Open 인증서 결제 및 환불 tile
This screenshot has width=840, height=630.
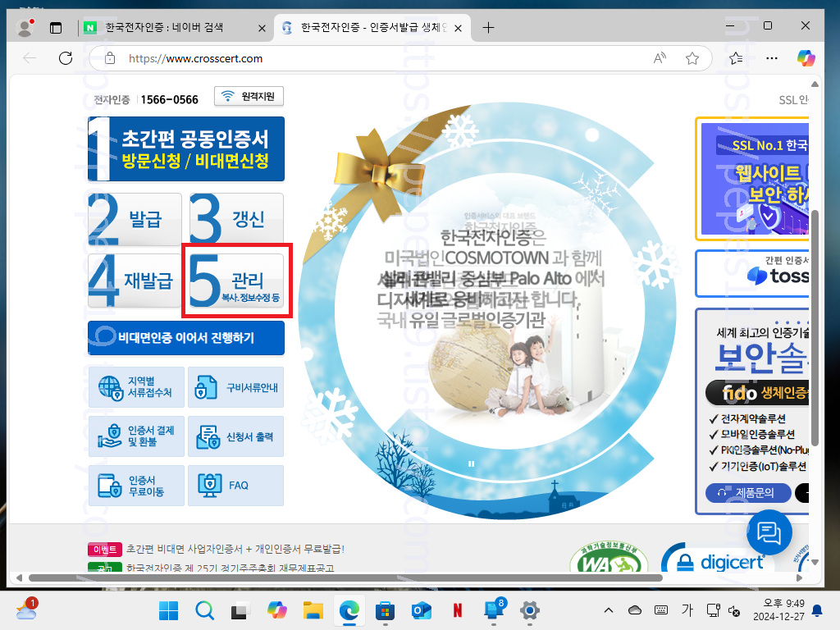136,436
